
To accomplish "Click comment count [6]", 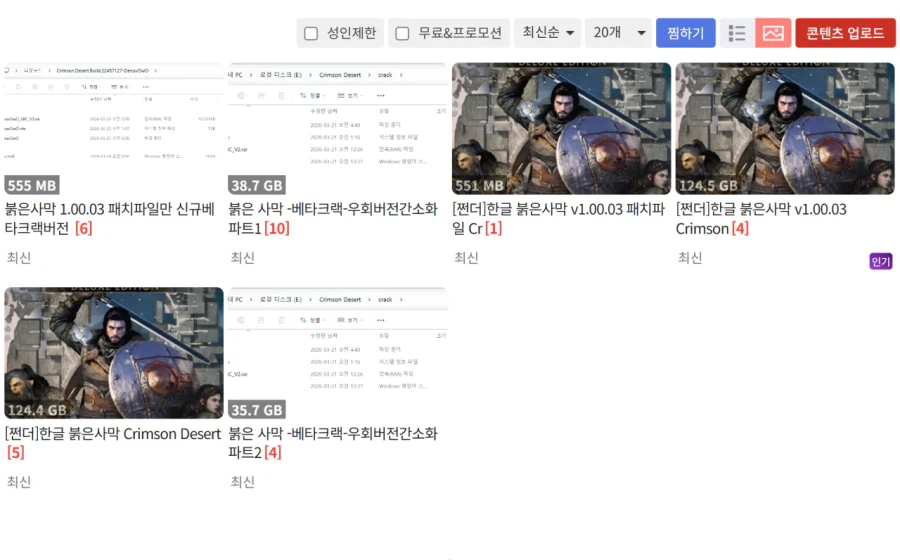I will [83, 228].
